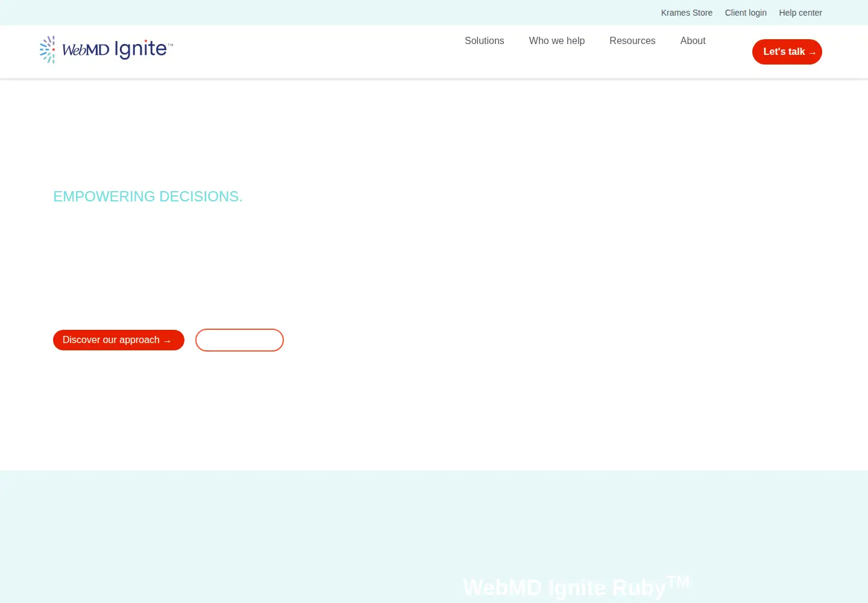Click the WebMD Ignite logo
This screenshot has width=868, height=603.
tap(106, 49)
